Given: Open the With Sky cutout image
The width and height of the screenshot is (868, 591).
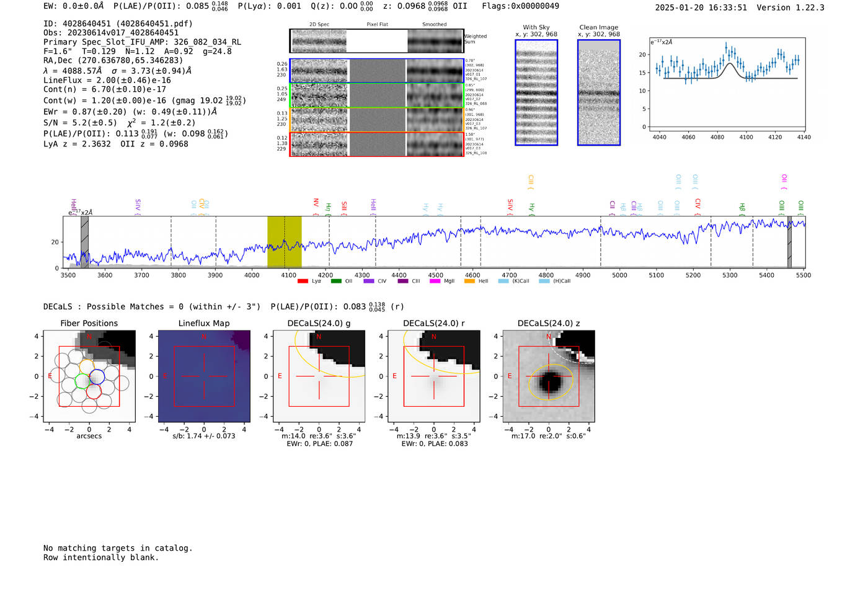Looking at the screenshot, I should [536, 92].
